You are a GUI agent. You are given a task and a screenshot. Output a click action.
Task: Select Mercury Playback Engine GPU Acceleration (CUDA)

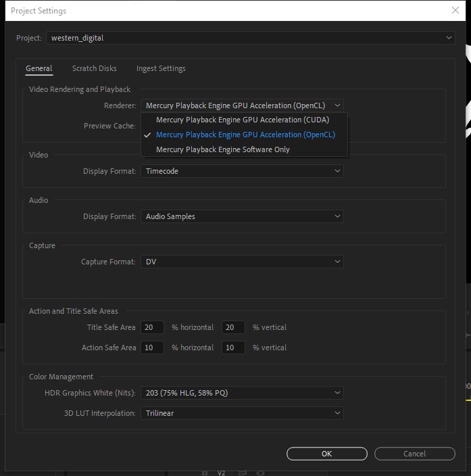tap(244, 120)
